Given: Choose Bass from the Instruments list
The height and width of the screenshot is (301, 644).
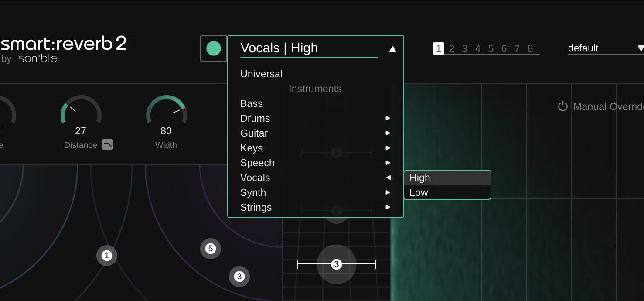Looking at the screenshot, I should tap(252, 103).
